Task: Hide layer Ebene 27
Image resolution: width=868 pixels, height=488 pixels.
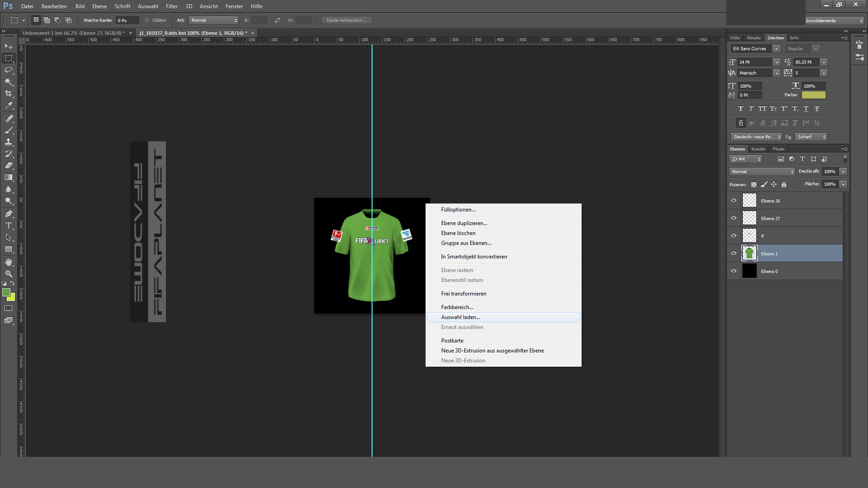Action: pyautogui.click(x=734, y=218)
